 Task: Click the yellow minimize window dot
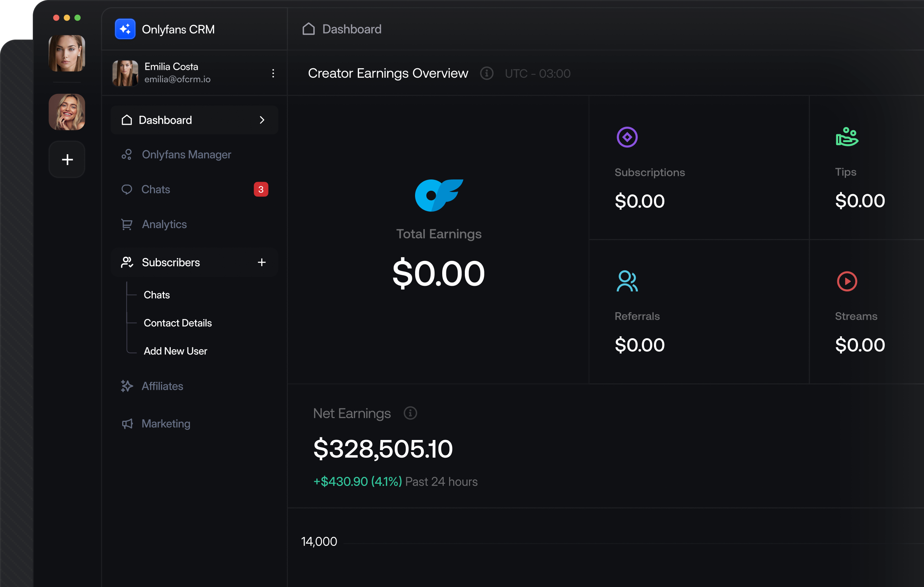[x=67, y=18]
